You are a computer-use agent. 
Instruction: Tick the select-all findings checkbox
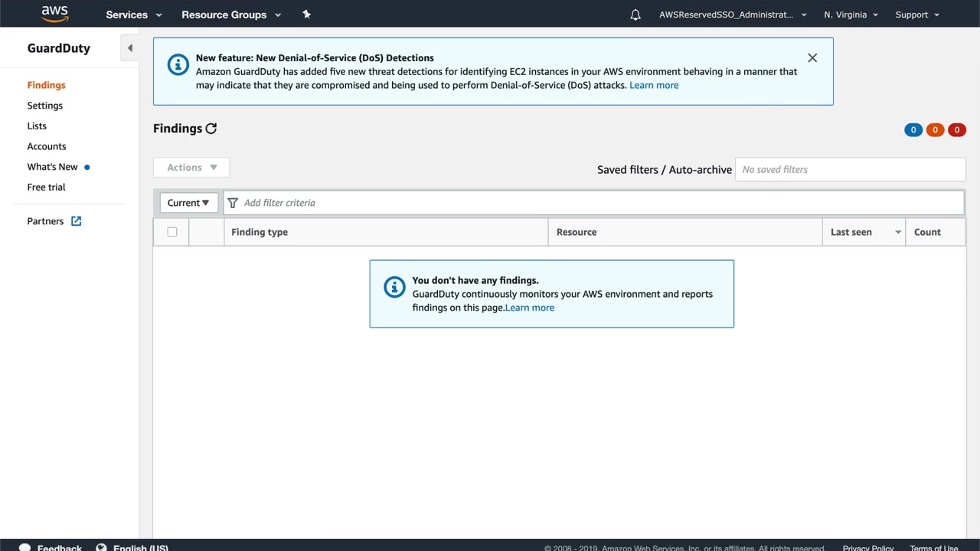coord(172,232)
